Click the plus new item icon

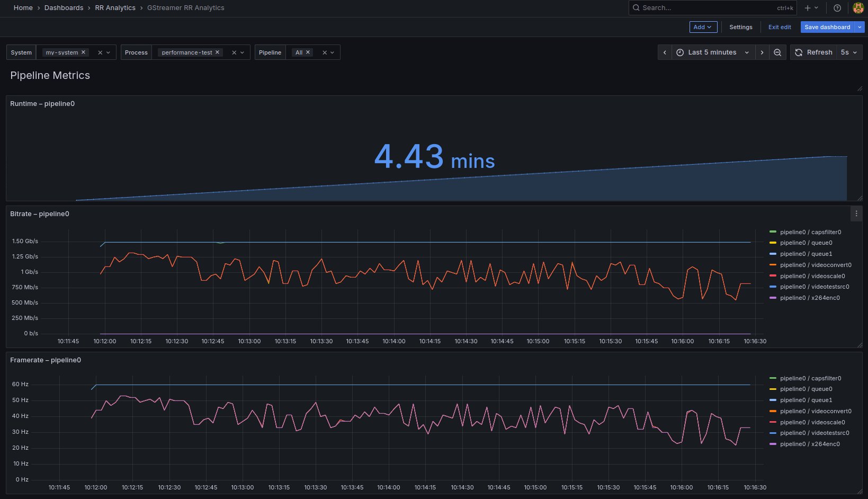tap(808, 8)
